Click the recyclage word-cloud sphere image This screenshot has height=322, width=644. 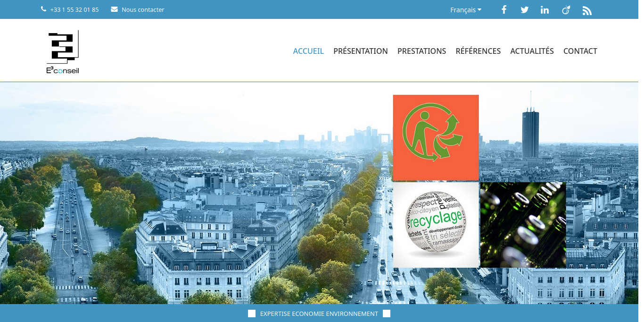click(x=436, y=224)
